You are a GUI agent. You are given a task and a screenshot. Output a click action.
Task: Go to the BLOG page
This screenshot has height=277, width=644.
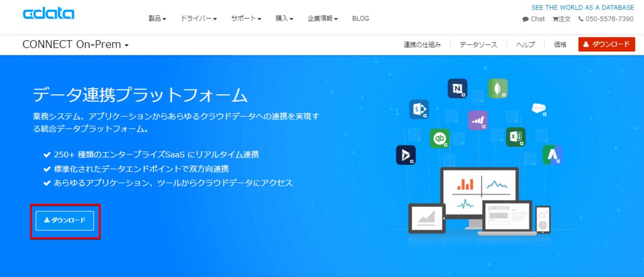pos(361,19)
